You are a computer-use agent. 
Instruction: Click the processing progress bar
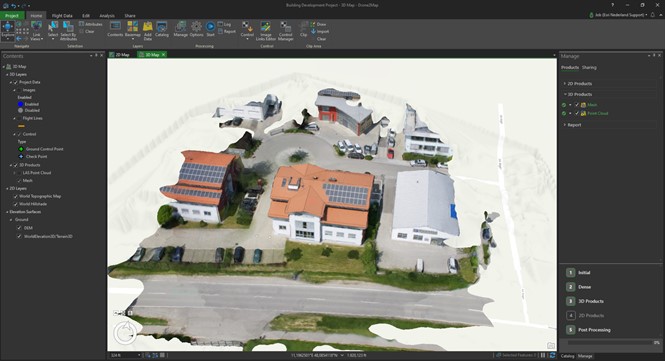tap(609, 342)
